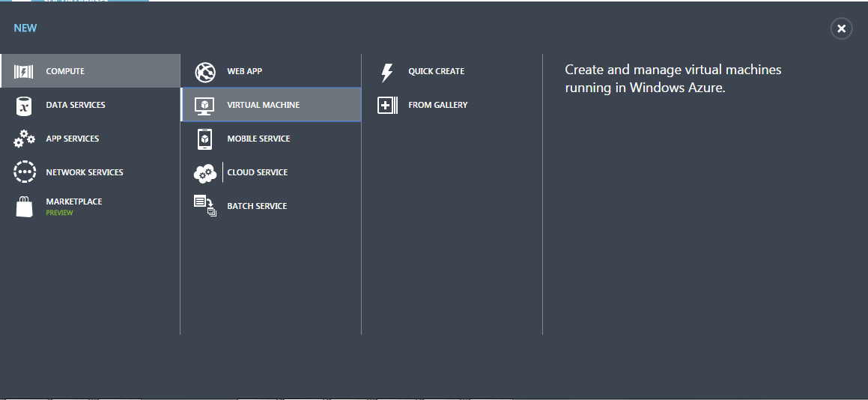This screenshot has width=868, height=400.
Task: Choose BATCH SERVICE option
Action: pos(257,206)
